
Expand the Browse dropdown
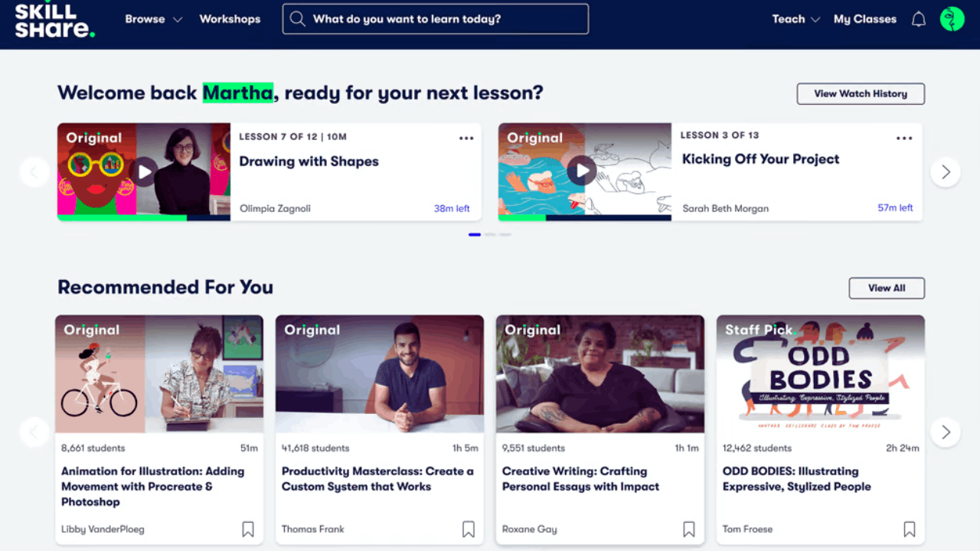point(154,19)
